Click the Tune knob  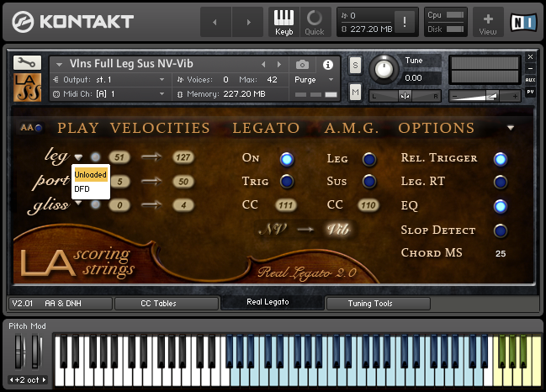point(384,69)
